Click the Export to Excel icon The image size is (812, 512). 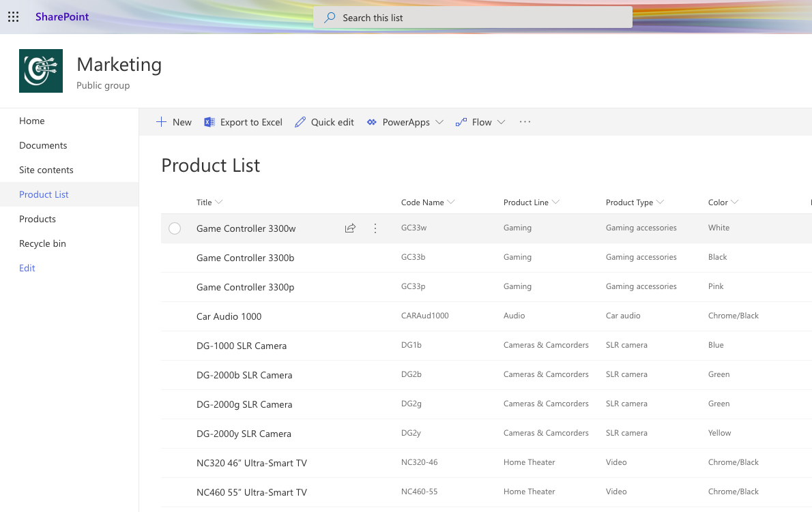pos(209,122)
